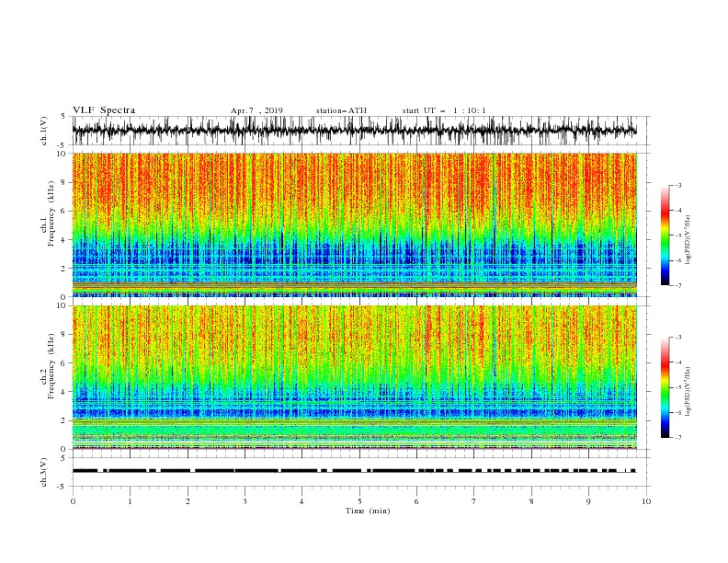728x563 pixels.
Task: Click the "Time (min)" axis label
Action: [x=368, y=511]
